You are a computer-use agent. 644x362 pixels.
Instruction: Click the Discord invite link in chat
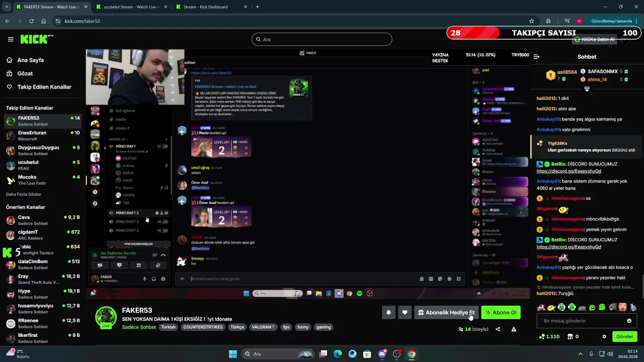tap(569, 171)
